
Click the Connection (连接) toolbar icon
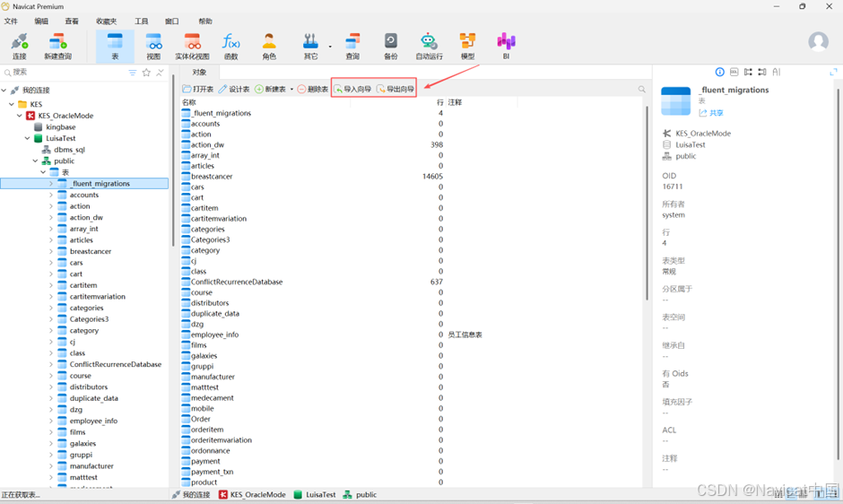coord(20,47)
